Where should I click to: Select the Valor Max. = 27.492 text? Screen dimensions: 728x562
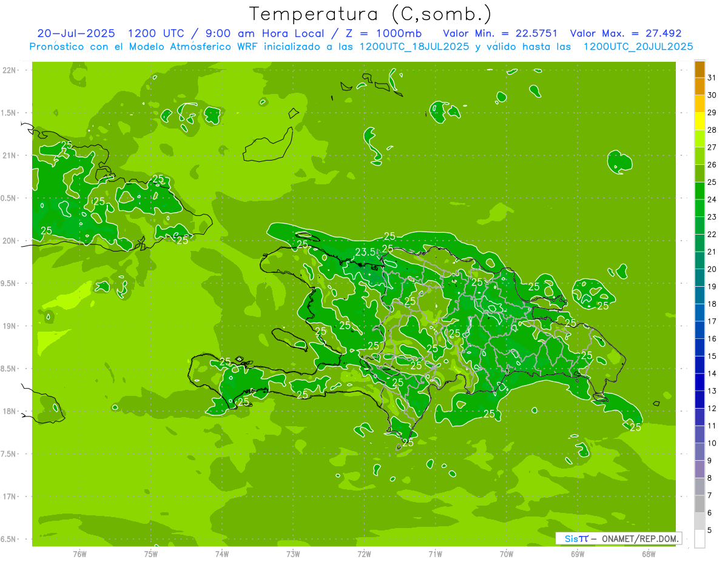[x=625, y=33]
